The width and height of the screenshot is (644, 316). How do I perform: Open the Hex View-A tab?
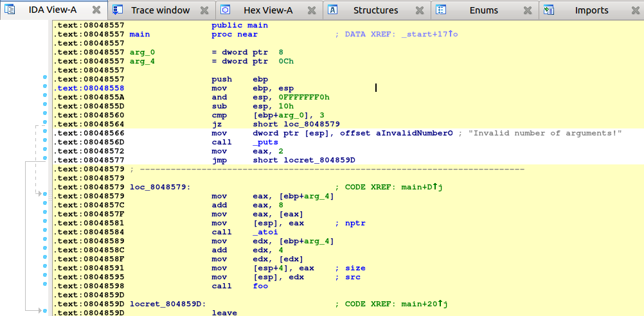pyautogui.click(x=268, y=10)
